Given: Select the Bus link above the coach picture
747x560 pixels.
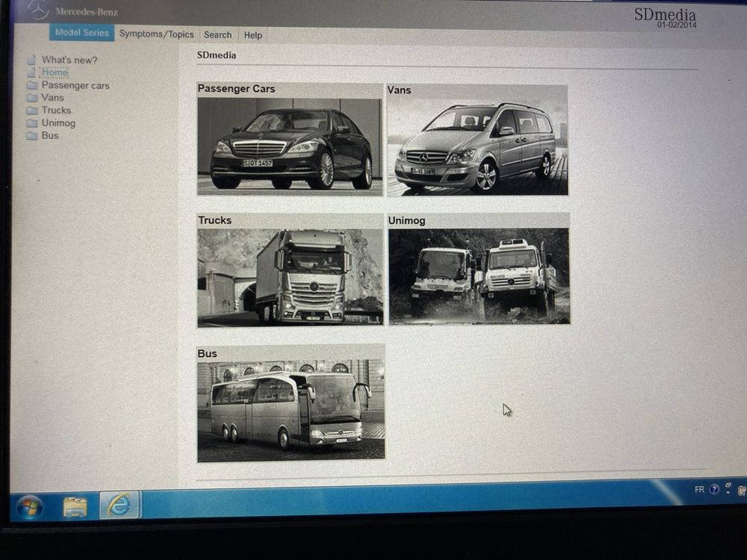Looking at the screenshot, I should [x=207, y=353].
